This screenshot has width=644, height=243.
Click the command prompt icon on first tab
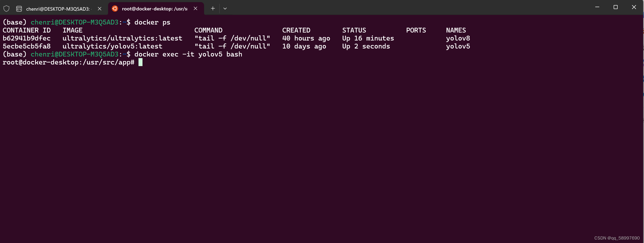[19, 9]
